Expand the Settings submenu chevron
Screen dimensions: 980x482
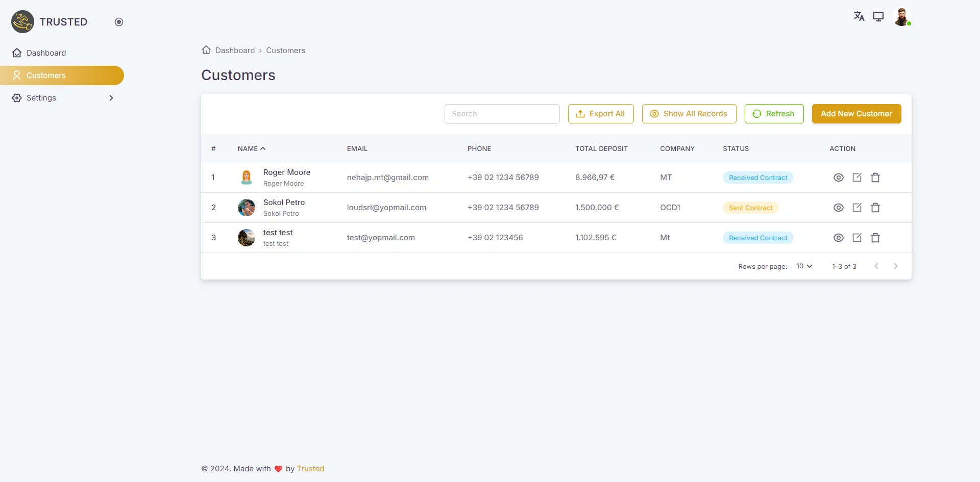click(x=111, y=98)
